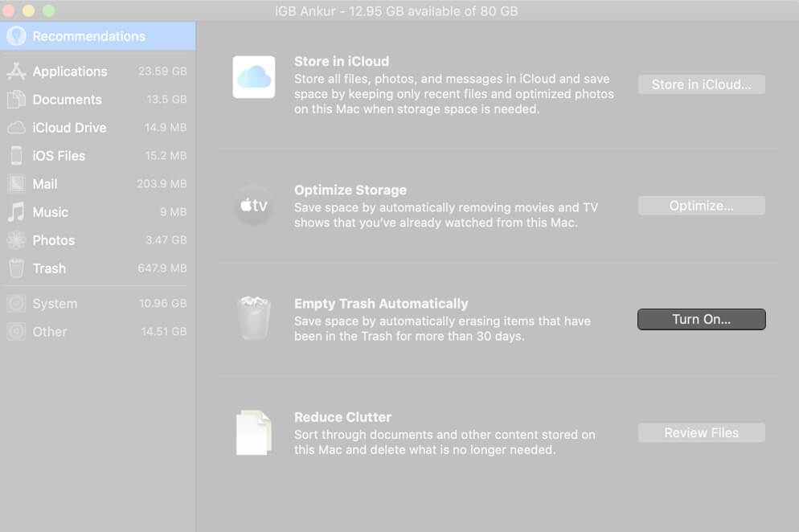799x532 pixels.
Task: Click the Apple TV icon beside Optimize Storage
Action: coord(254,206)
